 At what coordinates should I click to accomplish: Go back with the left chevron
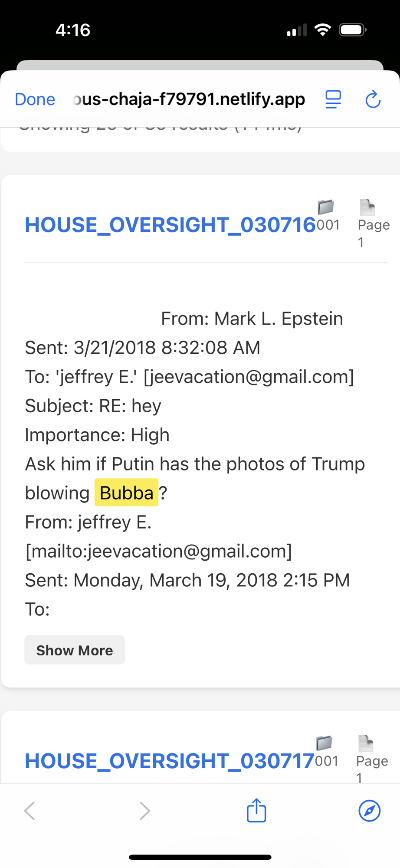coord(30,810)
